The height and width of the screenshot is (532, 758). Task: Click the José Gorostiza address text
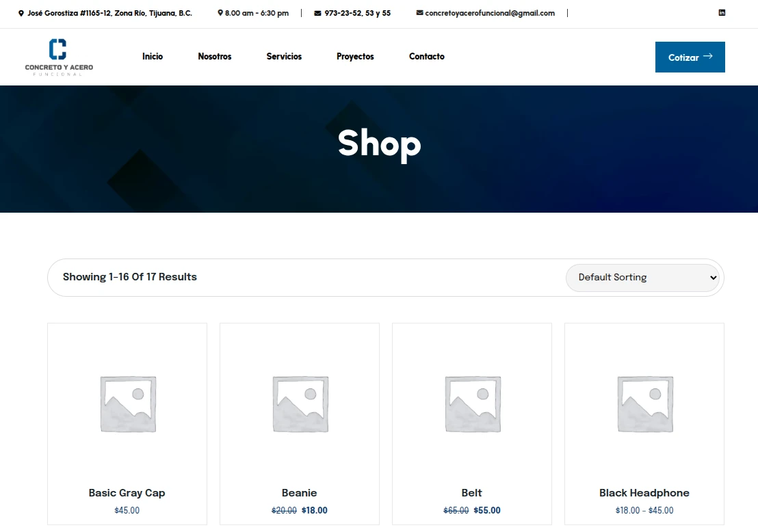(109, 13)
